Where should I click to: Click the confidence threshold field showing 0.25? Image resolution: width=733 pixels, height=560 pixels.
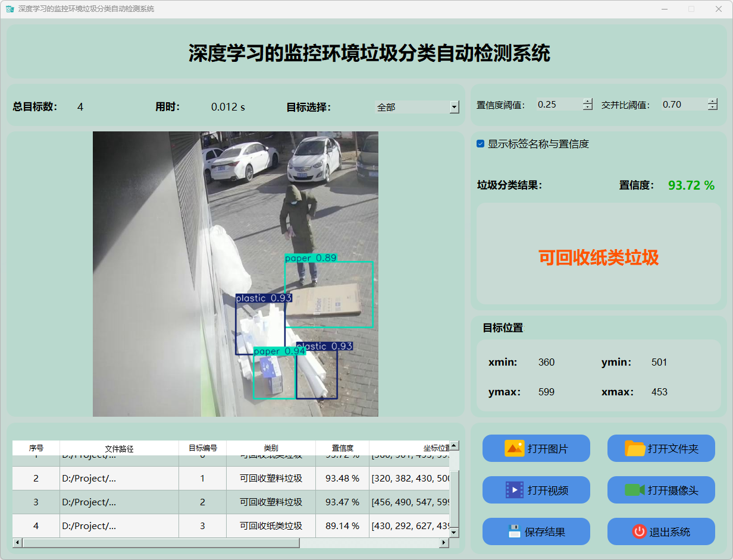tap(558, 105)
